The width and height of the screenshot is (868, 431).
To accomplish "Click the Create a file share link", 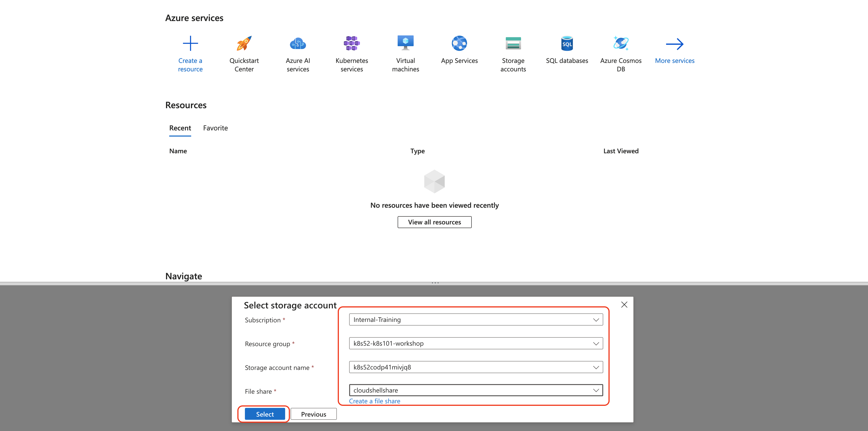I will pyautogui.click(x=374, y=401).
